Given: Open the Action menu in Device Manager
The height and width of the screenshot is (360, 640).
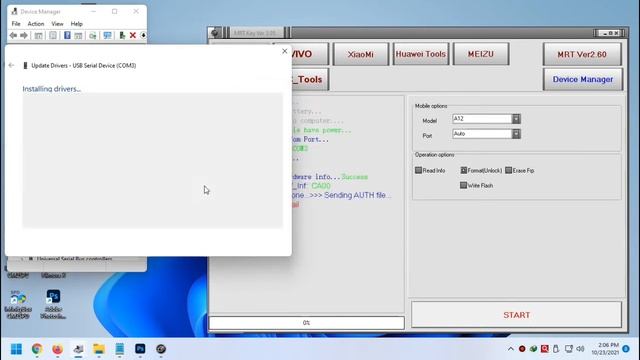Looking at the screenshot, I should (x=36, y=24).
